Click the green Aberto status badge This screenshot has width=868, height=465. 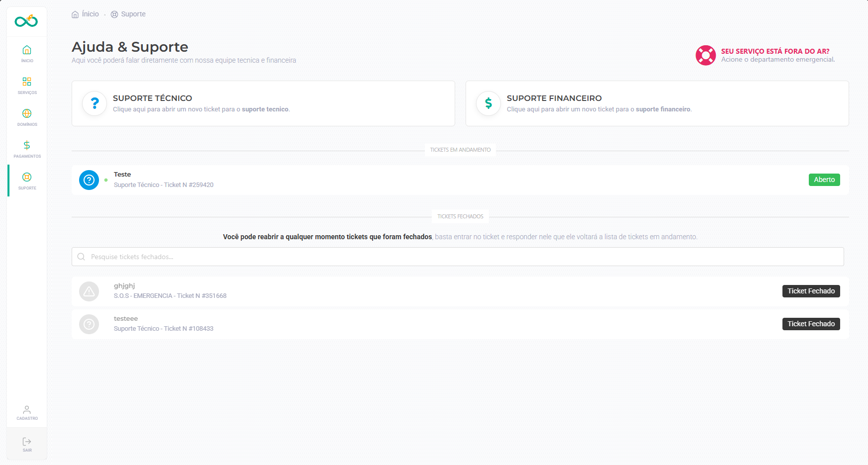pyautogui.click(x=824, y=180)
